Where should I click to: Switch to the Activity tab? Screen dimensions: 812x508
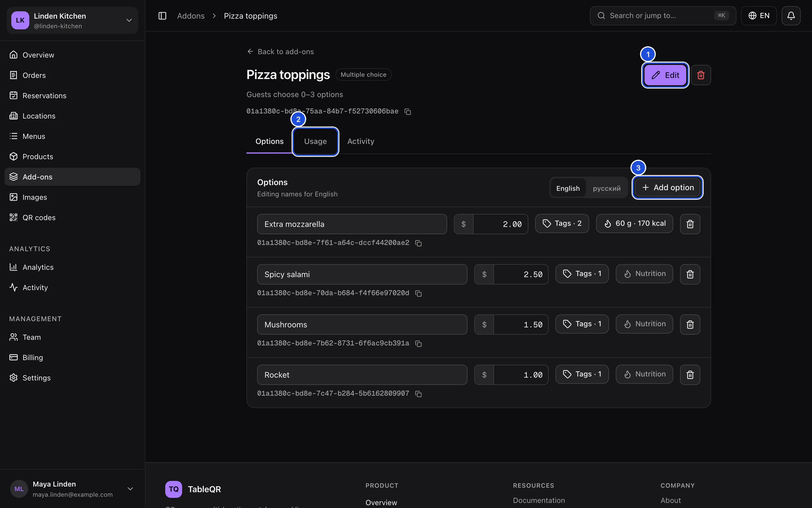tap(361, 141)
